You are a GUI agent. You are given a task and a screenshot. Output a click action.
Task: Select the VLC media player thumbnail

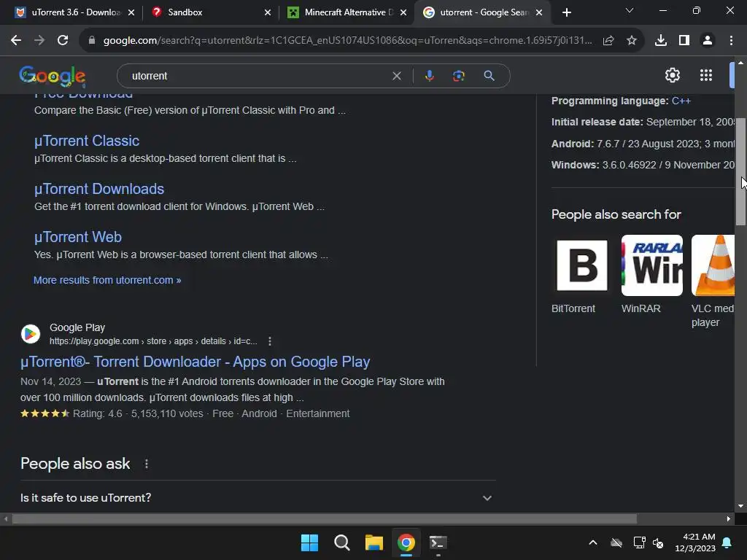pyautogui.click(x=713, y=265)
